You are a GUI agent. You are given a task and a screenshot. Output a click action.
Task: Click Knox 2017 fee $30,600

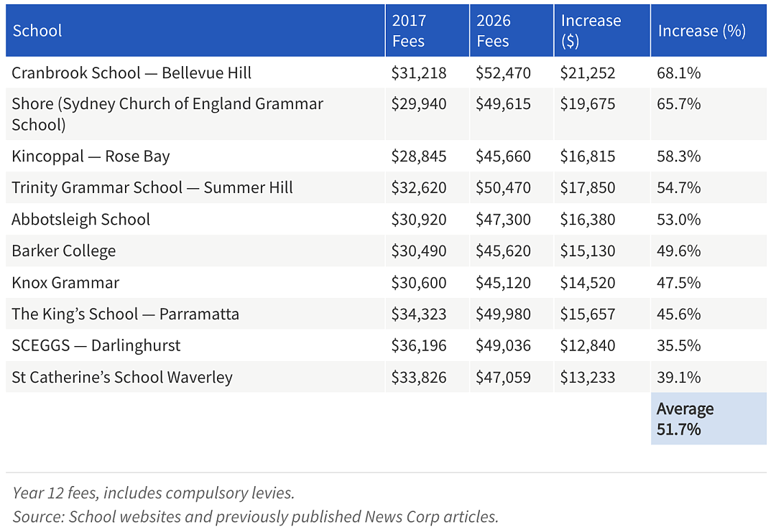[x=419, y=283]
